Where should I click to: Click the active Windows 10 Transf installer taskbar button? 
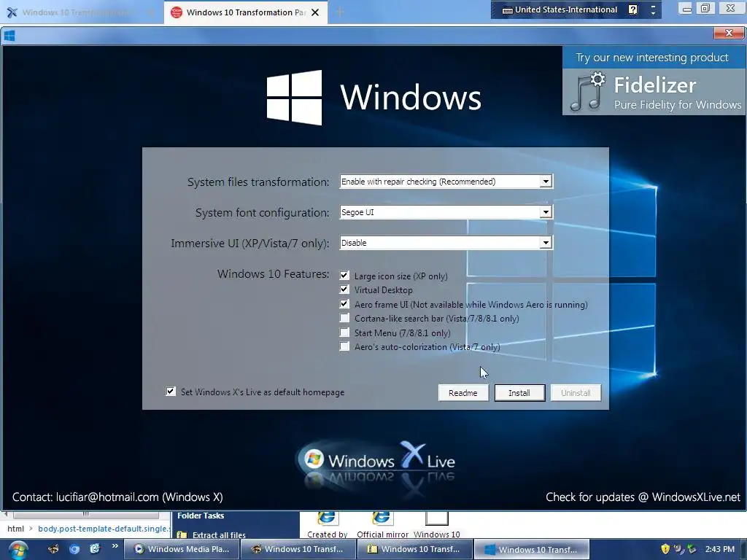pyautogui.click(x=532, y=549)
